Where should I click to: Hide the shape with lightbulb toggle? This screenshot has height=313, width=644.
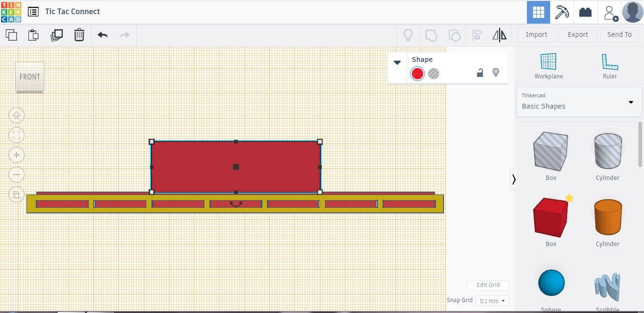(x=496, y=73)
